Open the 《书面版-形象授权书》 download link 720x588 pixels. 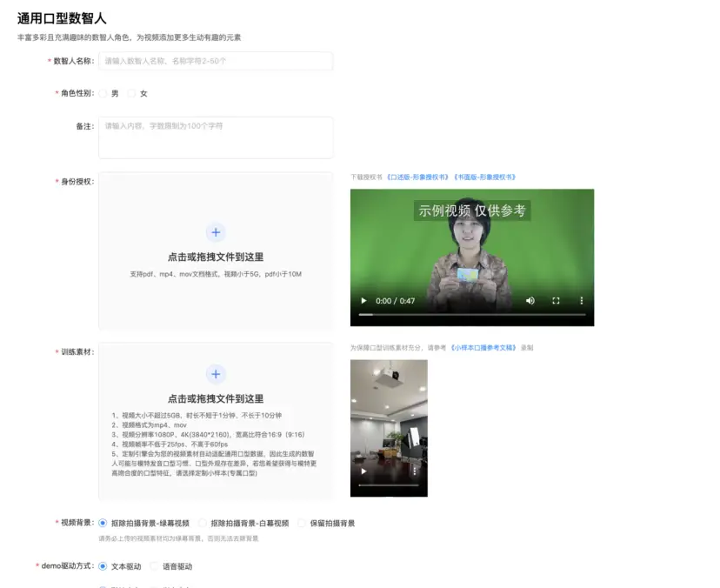(484, 177)
